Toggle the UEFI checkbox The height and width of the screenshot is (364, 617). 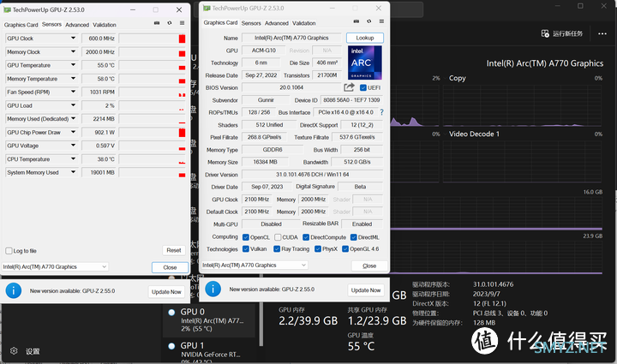(363, 87)
